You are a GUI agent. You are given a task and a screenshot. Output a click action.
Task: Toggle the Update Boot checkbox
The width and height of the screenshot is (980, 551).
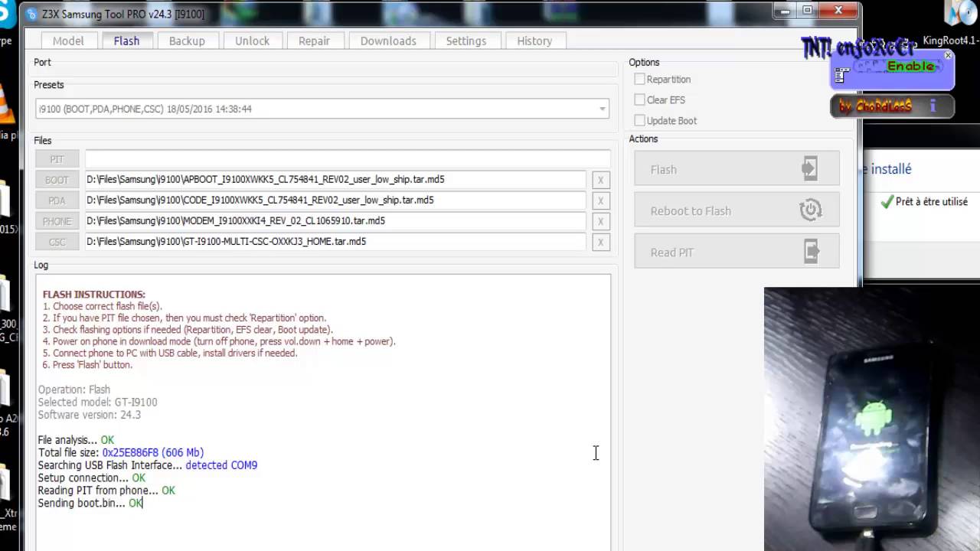(639, 120)
